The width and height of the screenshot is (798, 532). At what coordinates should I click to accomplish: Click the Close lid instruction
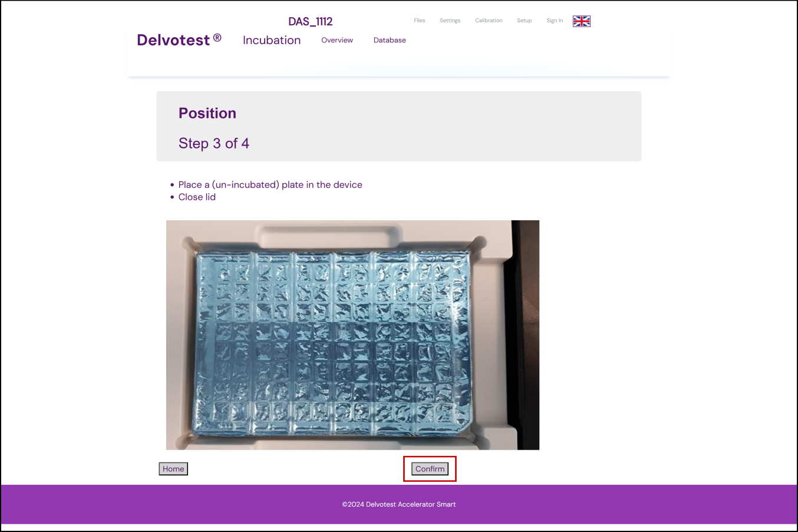(197, 197)
